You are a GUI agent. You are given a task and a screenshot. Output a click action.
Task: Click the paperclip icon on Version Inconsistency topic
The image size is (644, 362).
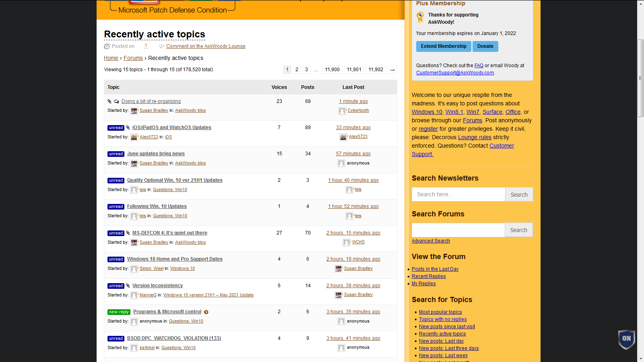[x=128, y=286]
